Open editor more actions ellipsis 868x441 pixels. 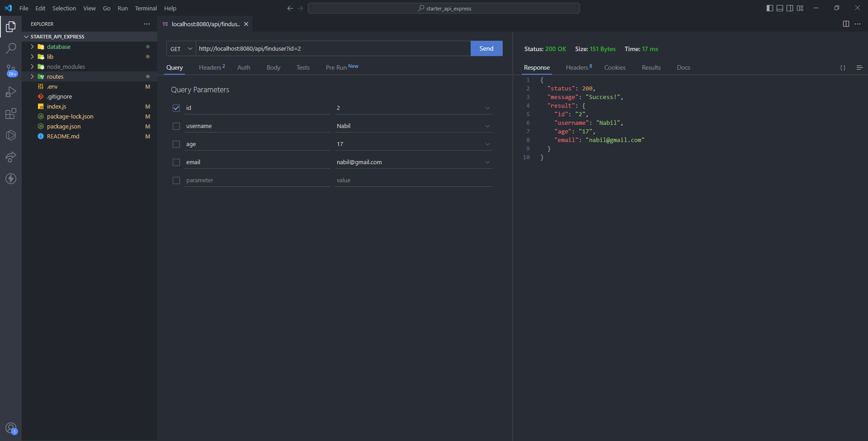(858, 24)
